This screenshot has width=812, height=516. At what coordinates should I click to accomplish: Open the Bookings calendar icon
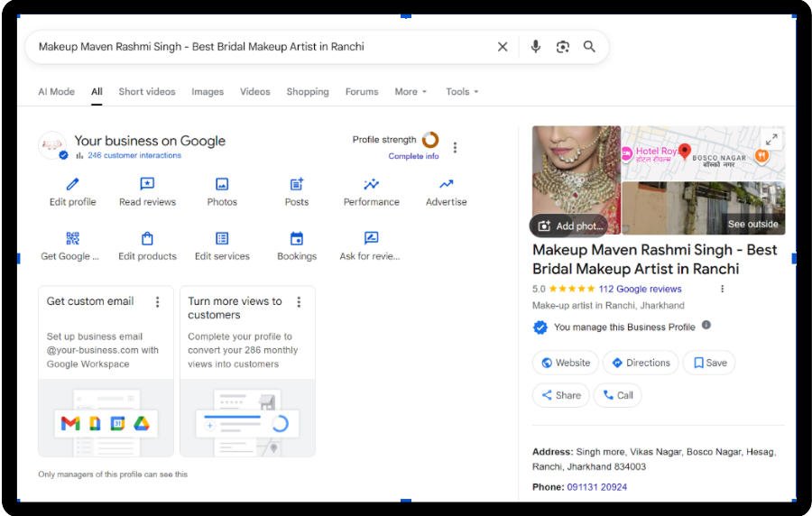(297, 238)
